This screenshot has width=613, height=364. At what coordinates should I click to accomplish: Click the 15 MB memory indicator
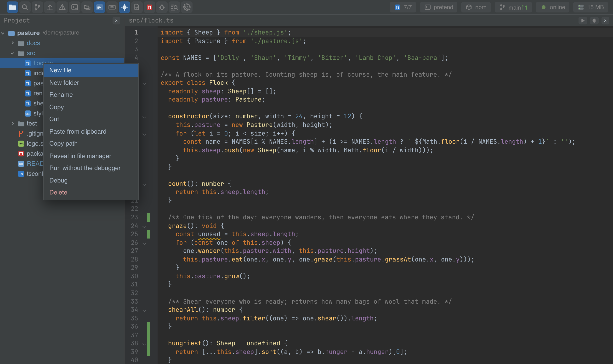point(591,7)
